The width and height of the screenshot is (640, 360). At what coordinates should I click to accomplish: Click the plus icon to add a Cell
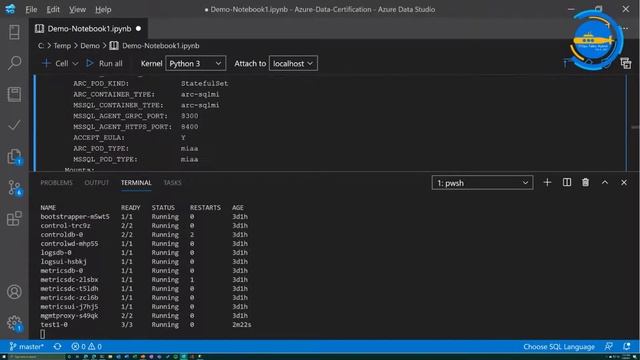point(46,63)
